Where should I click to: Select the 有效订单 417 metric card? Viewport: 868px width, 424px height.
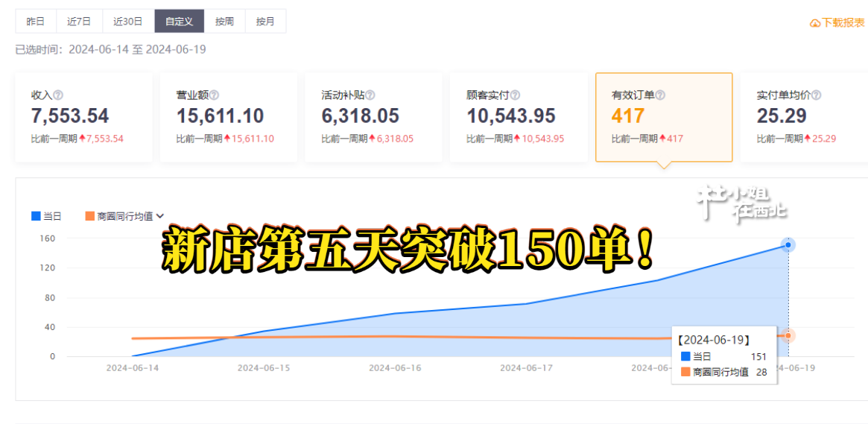click(x=664, y=117)
